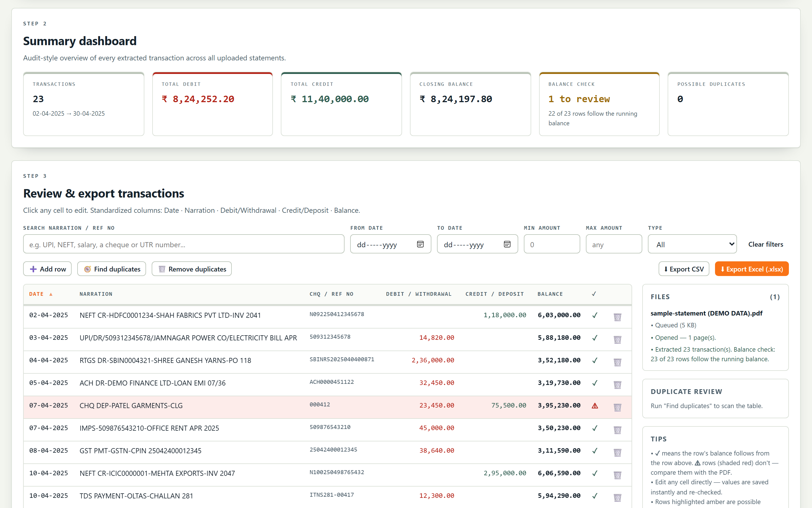
Task: Trash the MEHTA EXPORTS-INV 2047 row
Action: [617, 475]
